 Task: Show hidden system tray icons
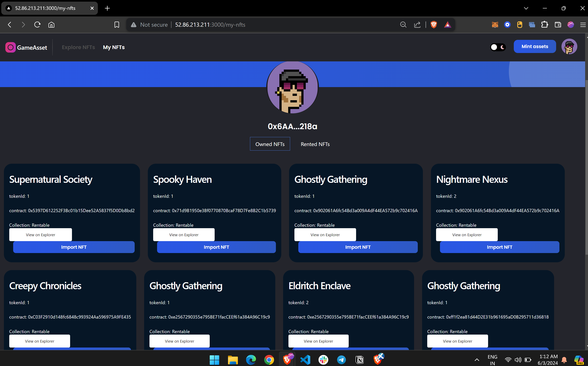point(477,360)
